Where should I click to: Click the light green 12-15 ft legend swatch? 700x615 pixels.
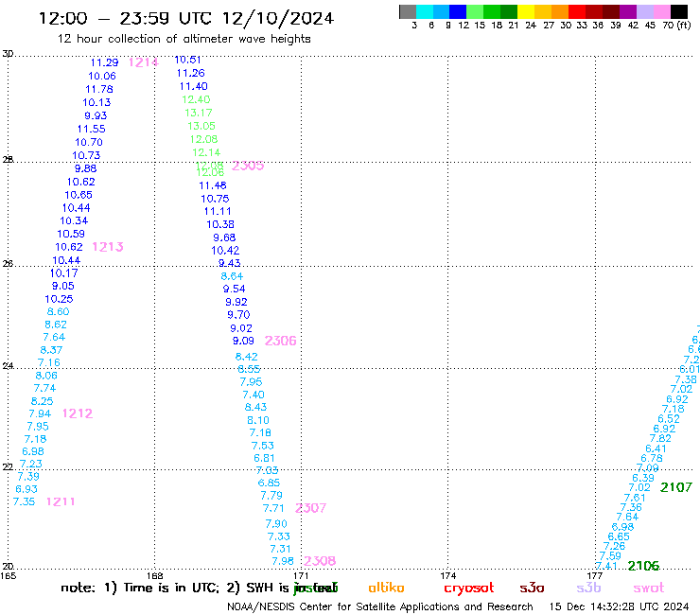pos(475,11)
